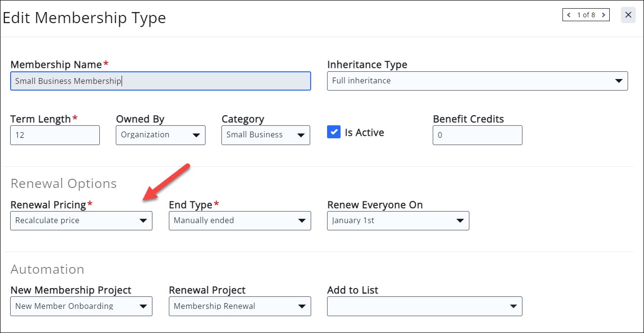The height and width of the screenshot is (333, 644).
Task: Click the Benefit Credits input field
Action: click(x=477, y=135)
